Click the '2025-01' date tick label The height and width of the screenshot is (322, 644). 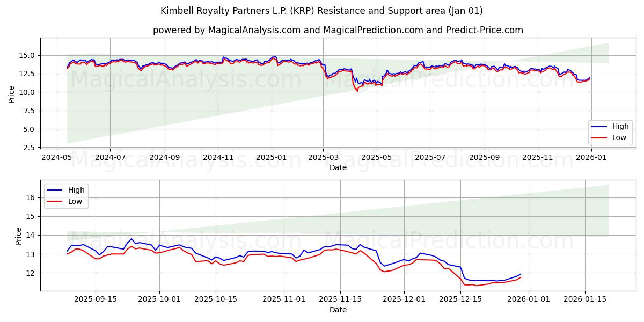click(271, 157)
